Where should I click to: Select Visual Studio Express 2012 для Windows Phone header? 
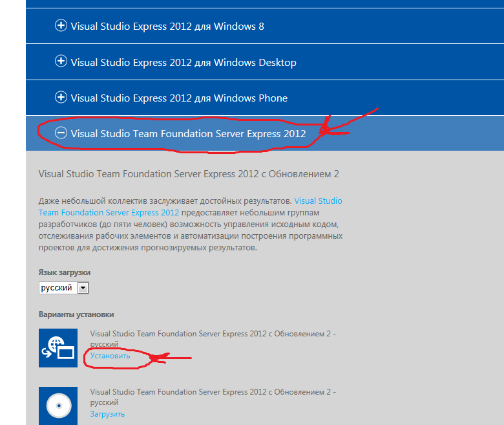point(265,98)
